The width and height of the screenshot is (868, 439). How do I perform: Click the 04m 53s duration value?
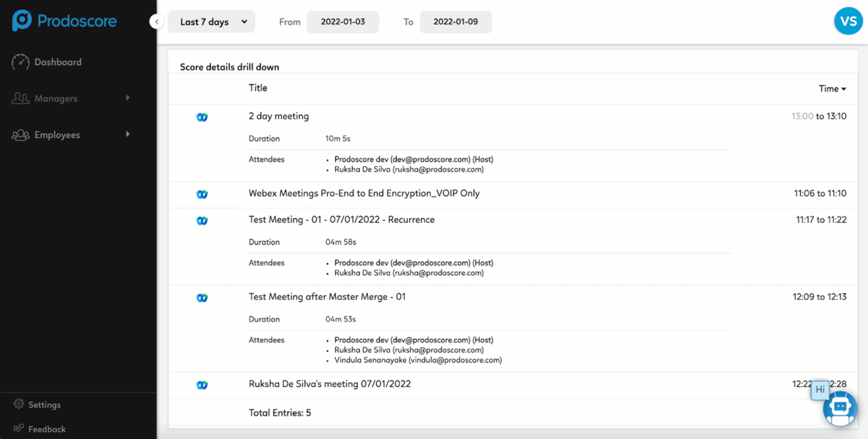(340, 319)
